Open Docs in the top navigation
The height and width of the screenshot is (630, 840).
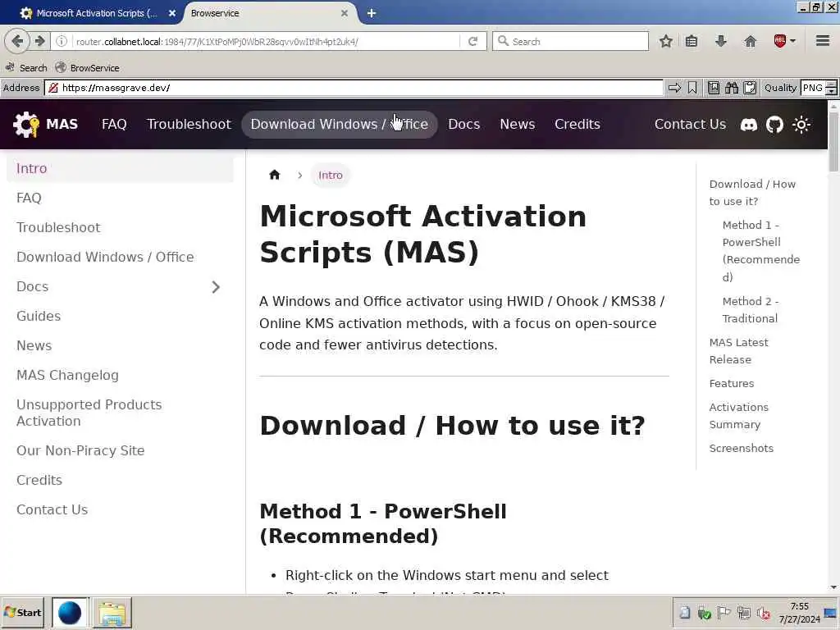tap(464, 125)
